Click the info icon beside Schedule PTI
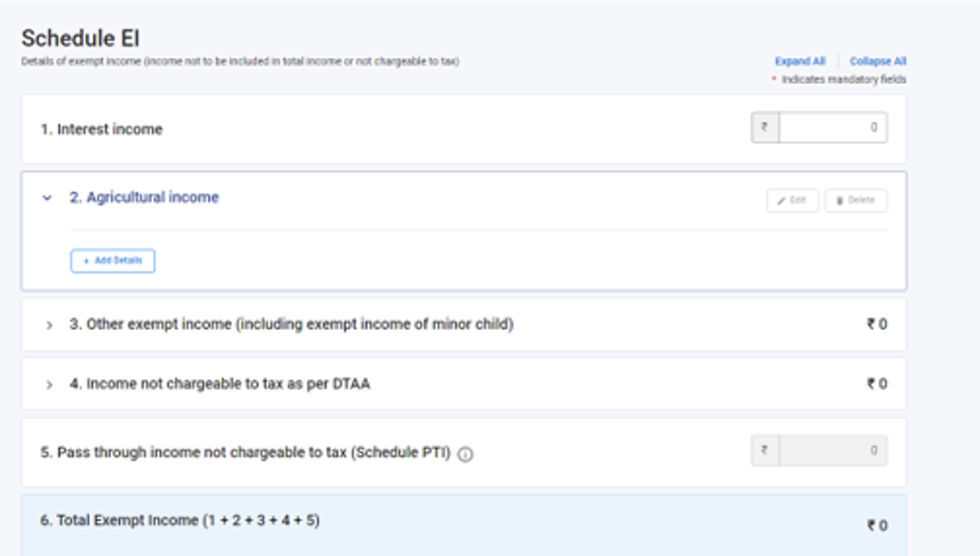The width and height of the screenshot is (980, 556). click(465, 454)
